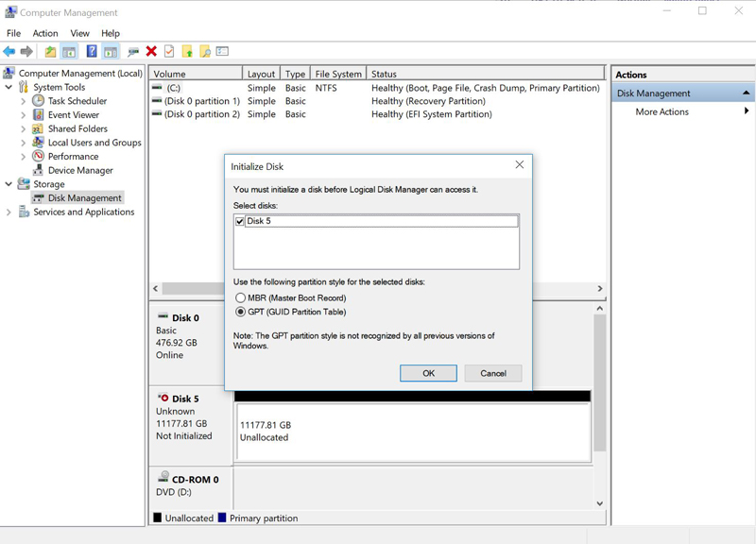Screen dimensions: 756x544
Task: Click the Help question-mark toolbar icon
Action: click(x=92, y=52)
